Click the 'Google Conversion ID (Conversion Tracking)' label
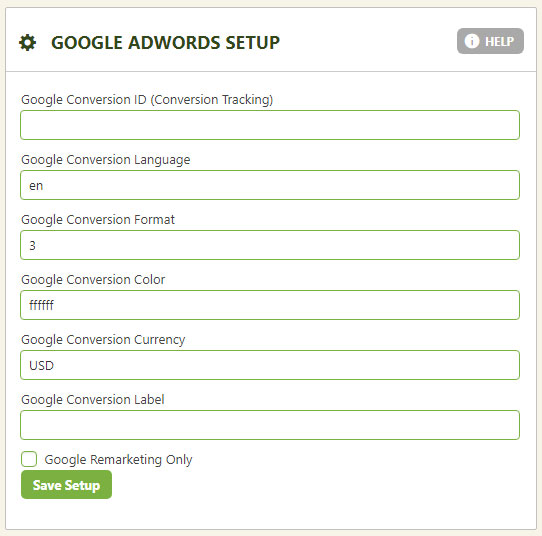542x536 pixels. tap(147, 100)
